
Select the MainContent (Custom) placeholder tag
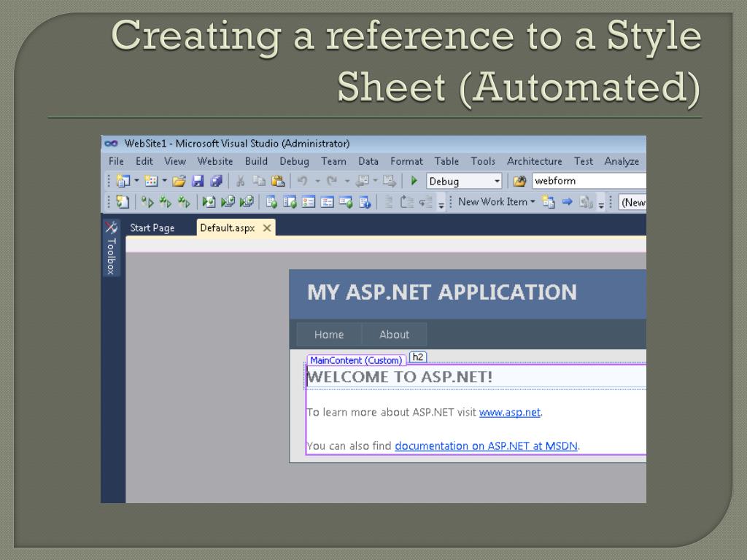coord(356,360)
